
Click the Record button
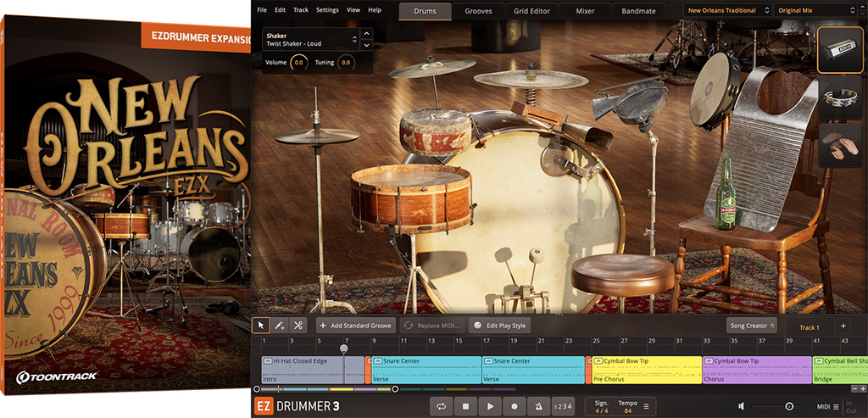514,407
